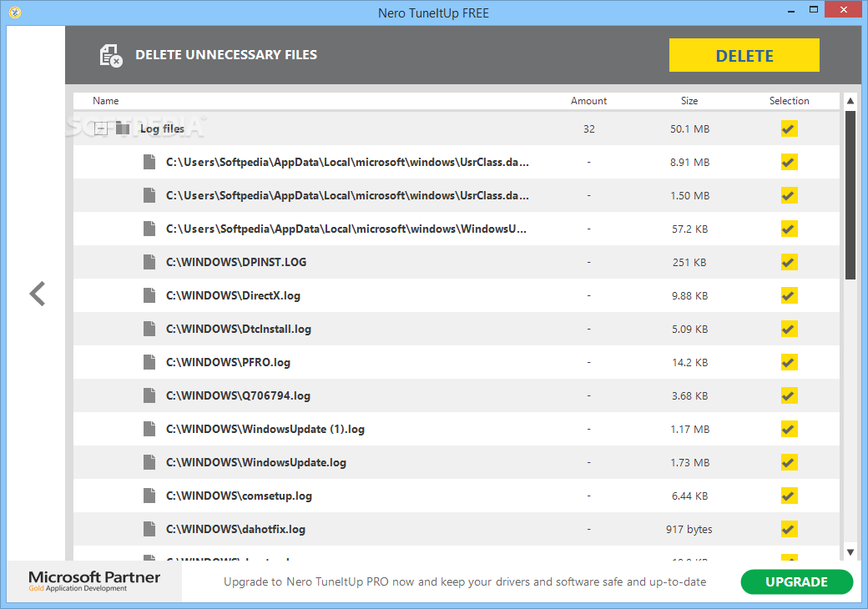Uncheck the WindowsUpdate (1).log checkbox
The width and height of the screenshot is (868, 609).
click(x=789, y=430)
